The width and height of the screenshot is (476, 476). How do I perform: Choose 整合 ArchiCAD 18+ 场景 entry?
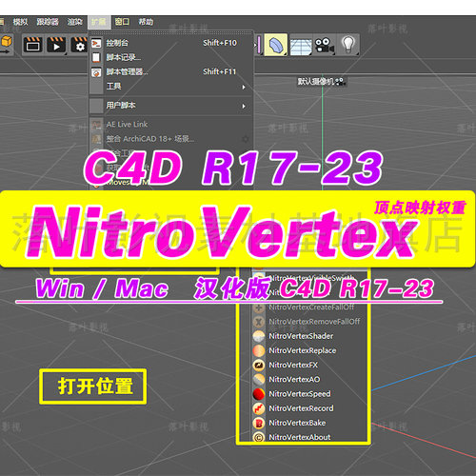click(x=170, y=139)
